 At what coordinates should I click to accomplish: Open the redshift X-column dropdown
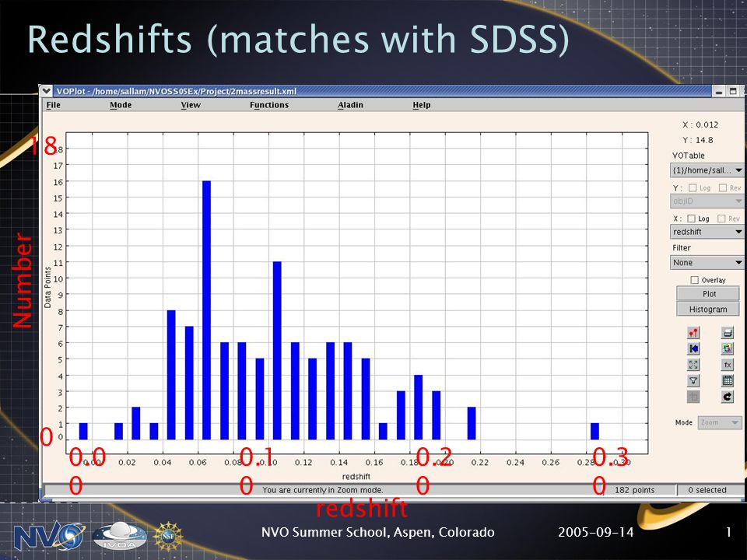(x=707, y=232)
